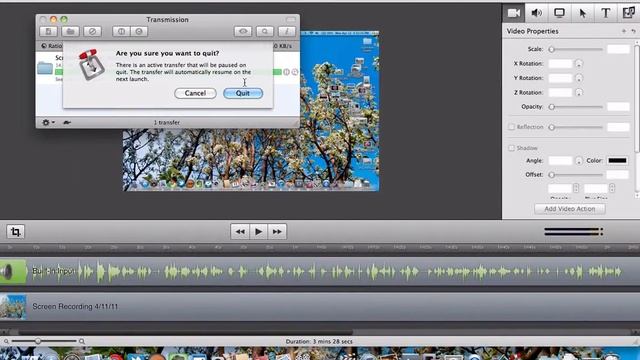Open the Screen Recording Properties monitor tab
The width and height of the screenshot is (640, 360).
559,13
